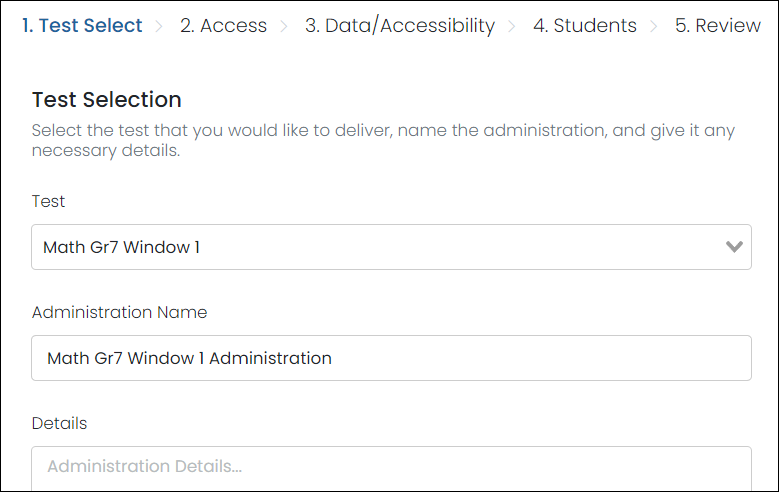Click chevron between Data/Accessibility and Students
Image resolution: width=779 pixels, height=492 pixels.
(513, 26)
